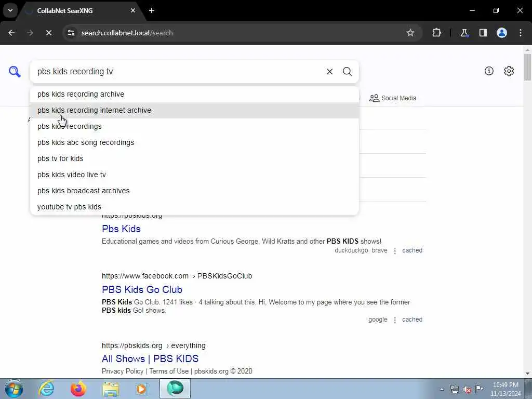
Task: Focus the search query input field
Action: click(178, 72)
